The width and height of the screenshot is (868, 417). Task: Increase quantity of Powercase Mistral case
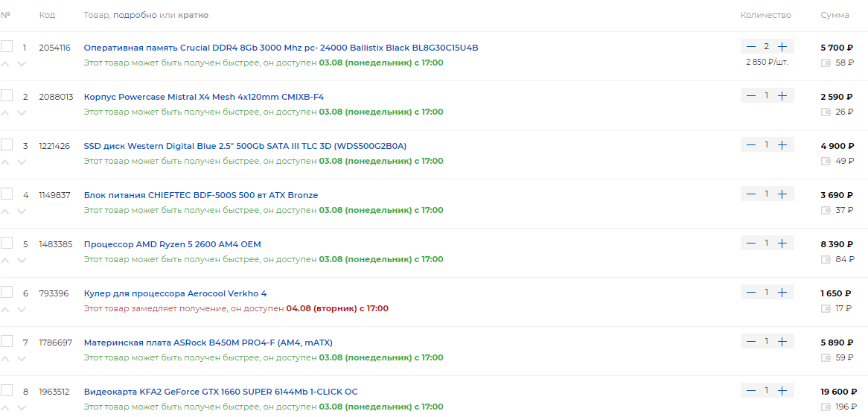coord(782,96)
